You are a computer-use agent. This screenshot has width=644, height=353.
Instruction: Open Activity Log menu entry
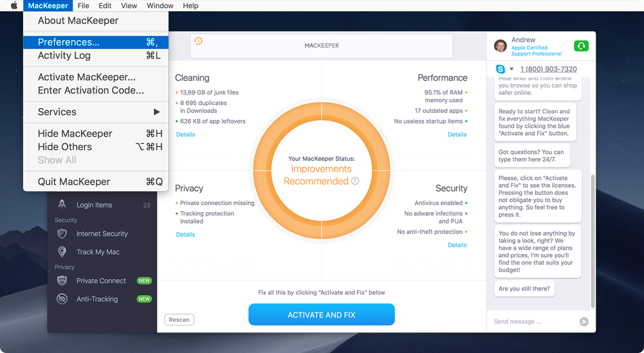click(x=96, y=56)
